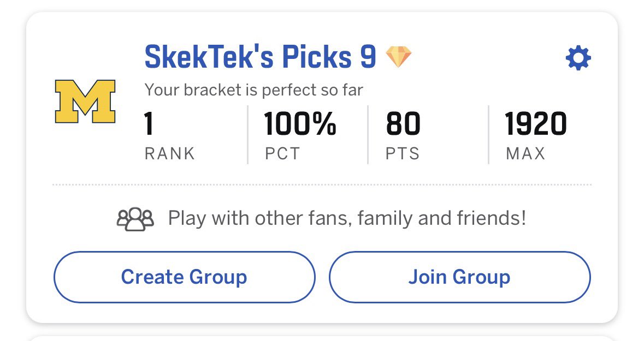Tap the PTS label

pos(403,154)
